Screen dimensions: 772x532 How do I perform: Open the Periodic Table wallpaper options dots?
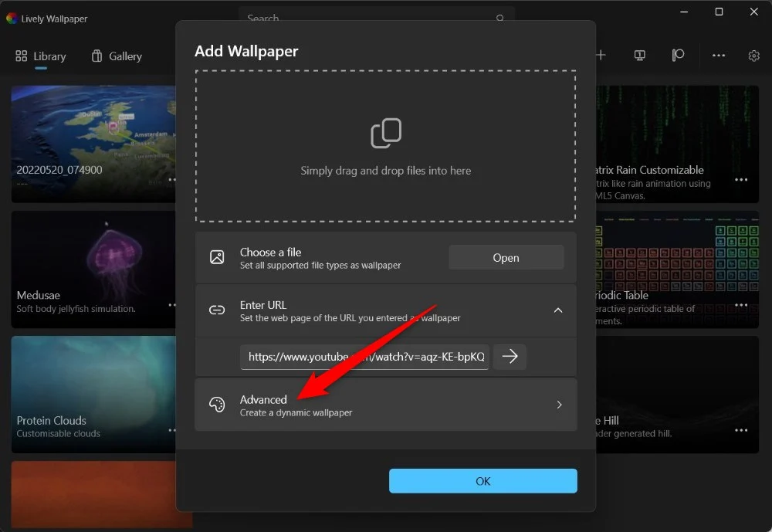(741, 305)
